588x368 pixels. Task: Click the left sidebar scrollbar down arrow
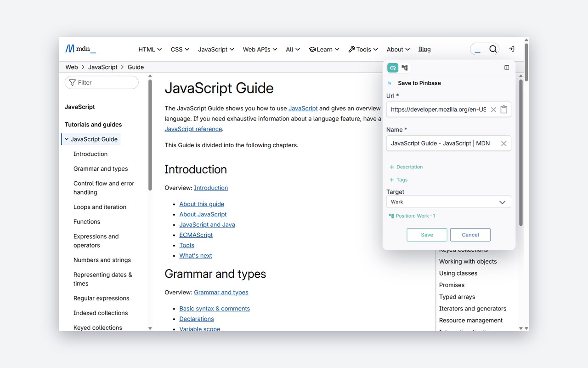click(150, 328)
